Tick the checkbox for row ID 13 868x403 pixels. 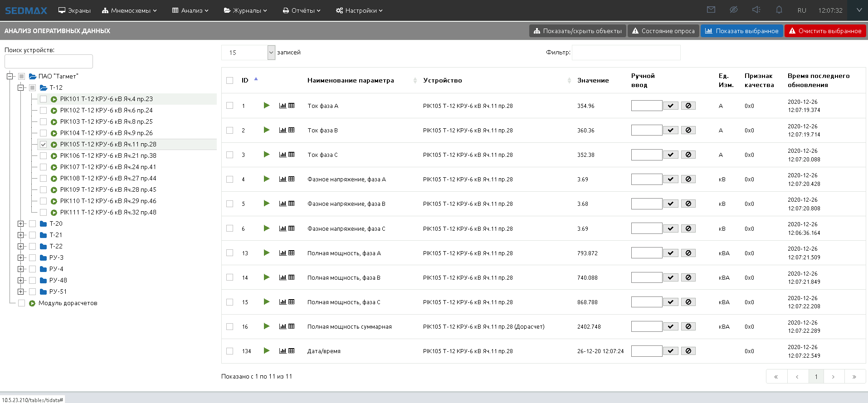(230, 253)
